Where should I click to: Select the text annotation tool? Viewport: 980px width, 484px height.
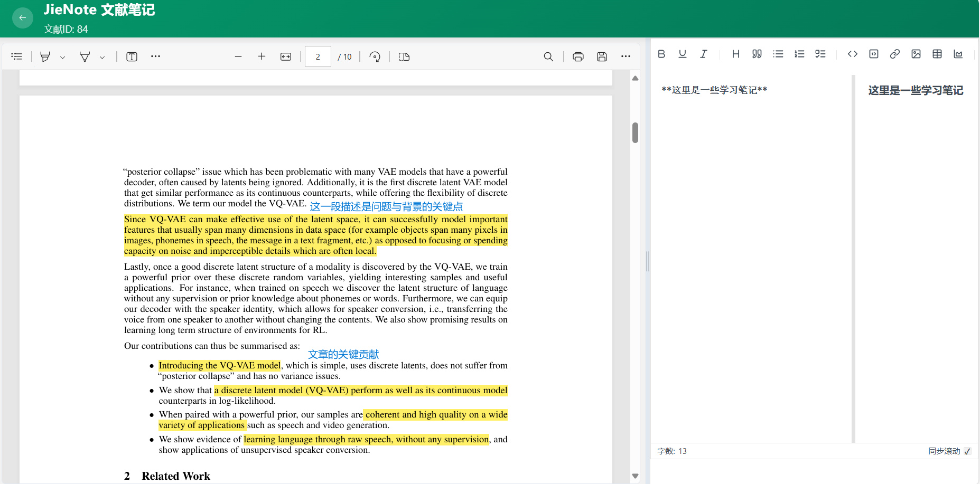point(132,56)
